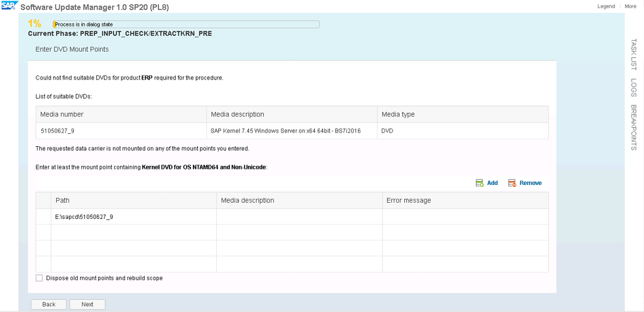Click the Current Phase label text

pos(120,34)
